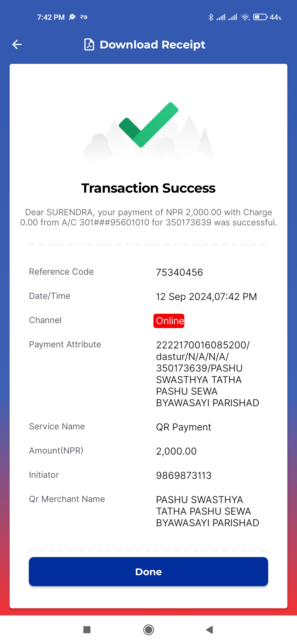Tap the battery status icon

pyautogui.click(x=260, y=17)
